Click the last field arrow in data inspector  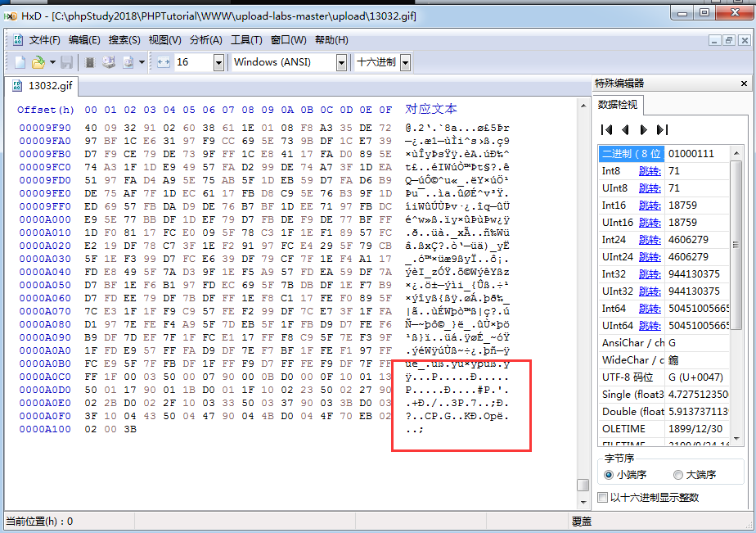tap(661, 129)
